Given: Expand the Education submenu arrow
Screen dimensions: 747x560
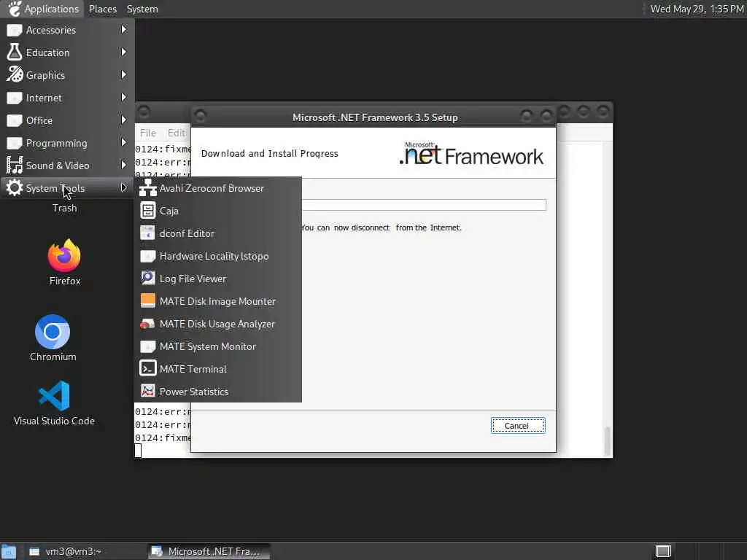Looking at the screenshot, I should pos(124,52).
